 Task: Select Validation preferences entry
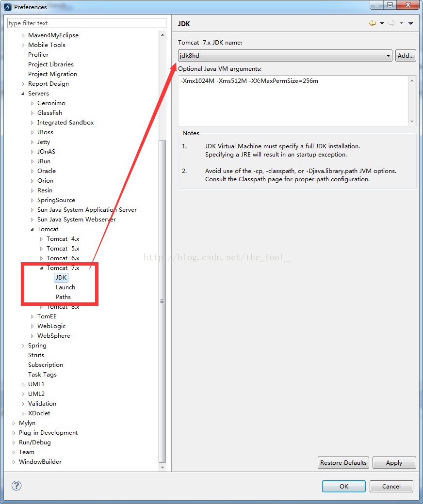(x=42, y=403)
